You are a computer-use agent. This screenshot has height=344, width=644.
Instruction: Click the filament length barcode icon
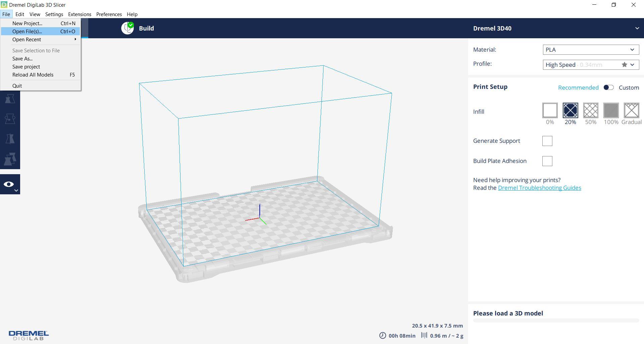pos(424,335)
